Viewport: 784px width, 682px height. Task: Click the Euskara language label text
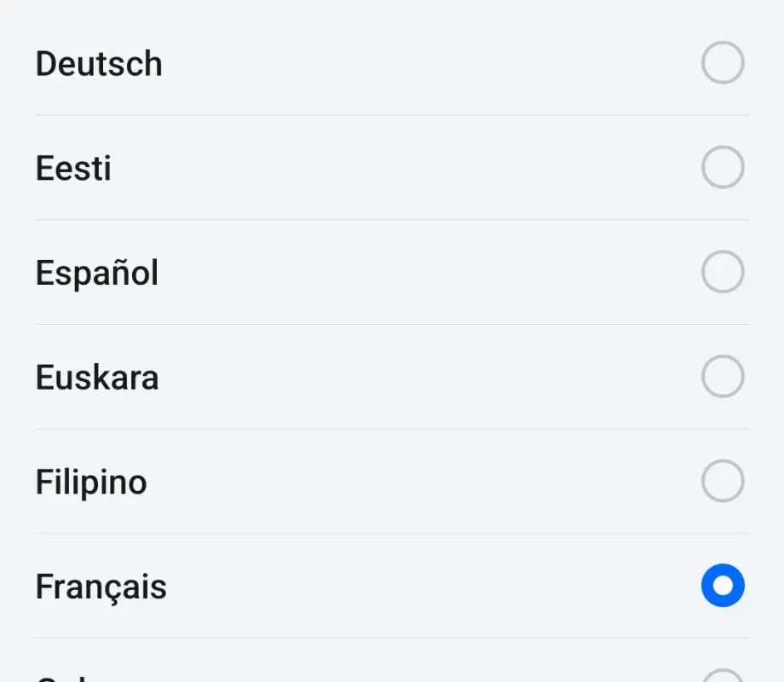(x=97, y=378)
